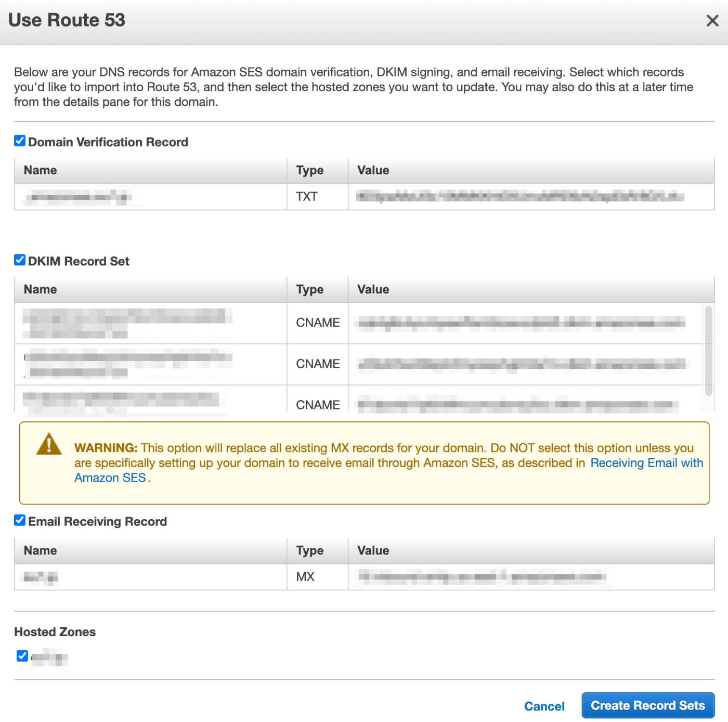Open the Receiving Email with link
Image resolution: width=728 pixels, height=722 pixels.
(x=647, y=463)
